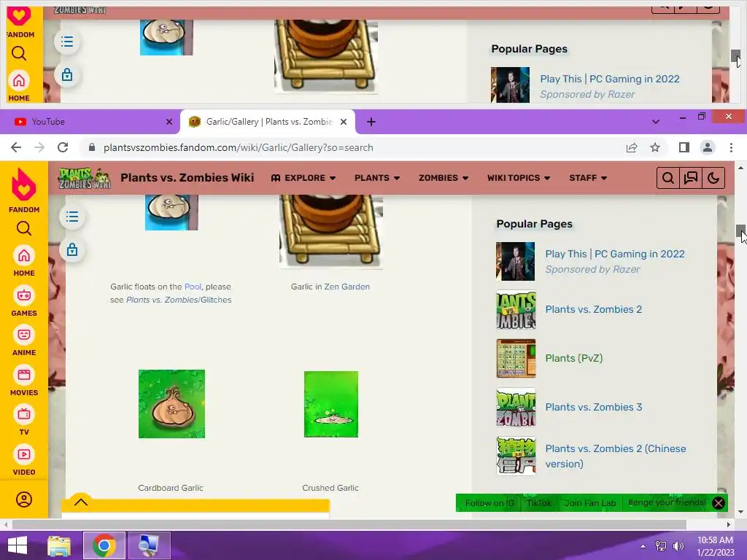Screen dimensions: 747x560
Task: Open the Plants vs. Zombies/Glitches link
Action: [x=179, y=300]
